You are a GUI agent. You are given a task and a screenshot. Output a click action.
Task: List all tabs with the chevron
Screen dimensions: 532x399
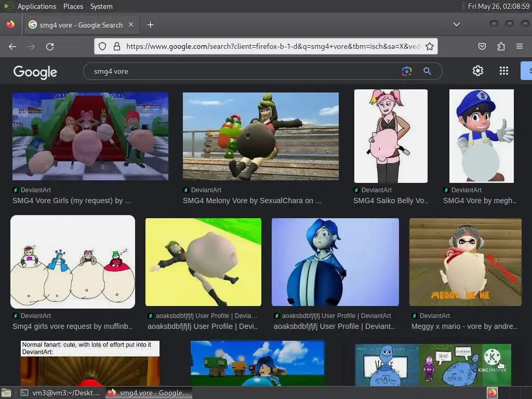[x=457, y=24]
